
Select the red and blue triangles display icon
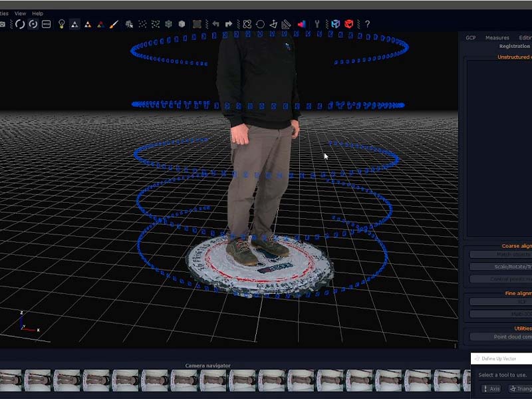tap(101, 25)
